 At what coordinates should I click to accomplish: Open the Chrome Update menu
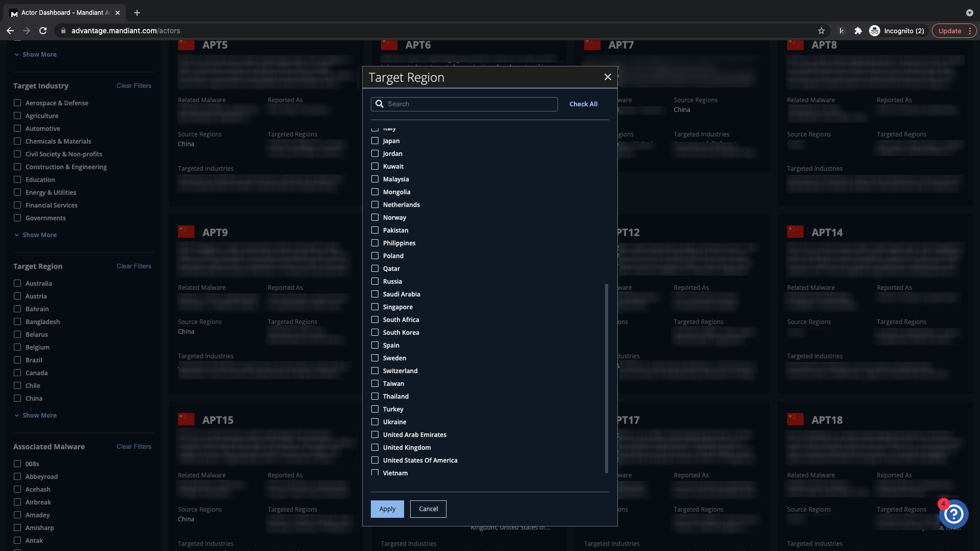(x=954, y=31)
